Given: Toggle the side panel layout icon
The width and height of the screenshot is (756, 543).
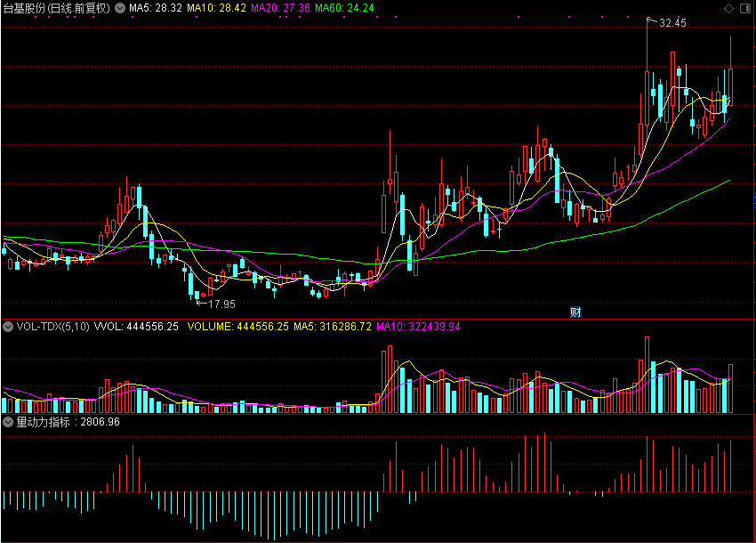Looking at the screenshot, I should [x=745, y=8].
